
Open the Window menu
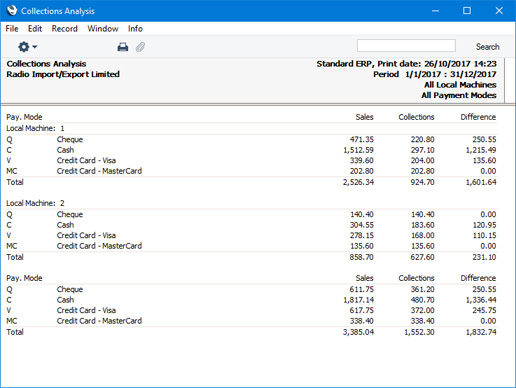103,29
